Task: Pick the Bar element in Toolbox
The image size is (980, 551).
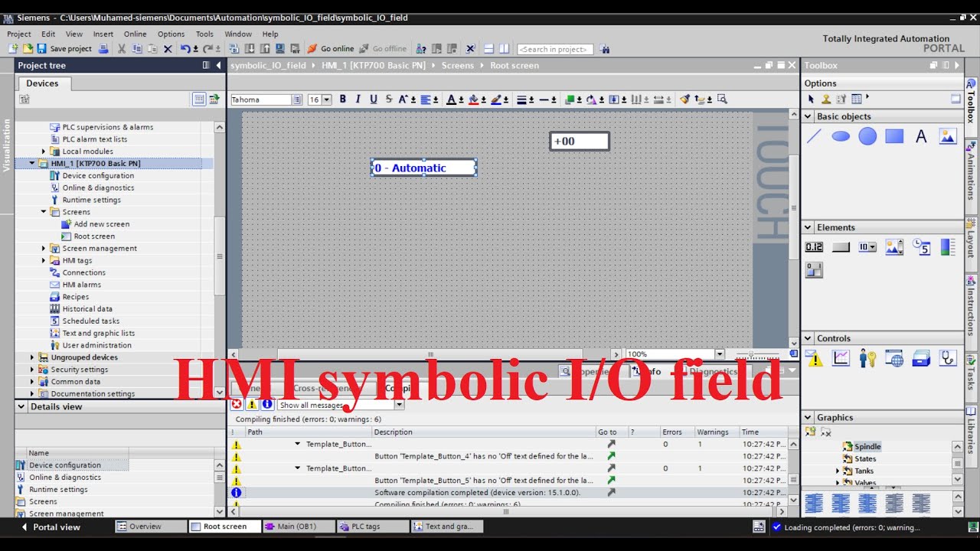Action: click(948, 246)
